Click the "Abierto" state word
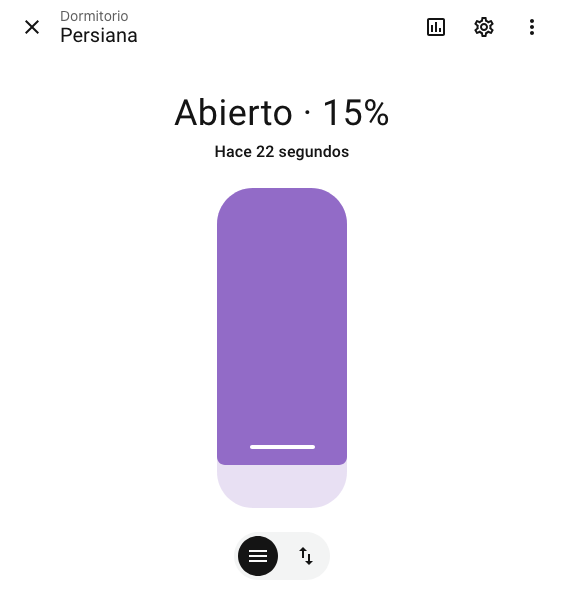The height and width of the screenshot is (602, 564). 233,112
